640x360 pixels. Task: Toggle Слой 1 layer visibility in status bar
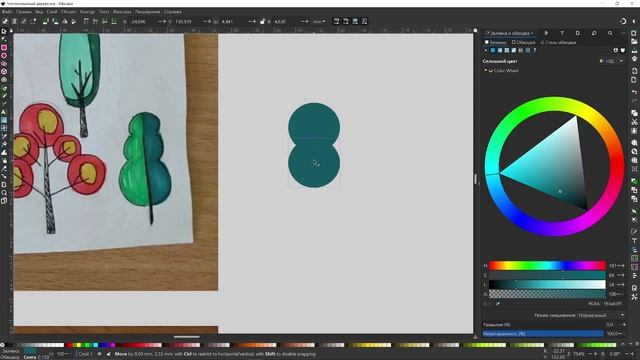click(x=100, y=354)
